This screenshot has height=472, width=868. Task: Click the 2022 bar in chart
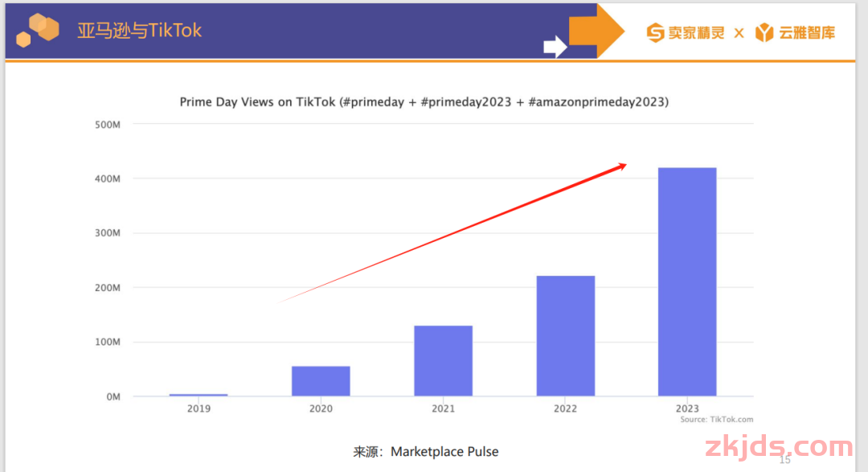point(565,336)
